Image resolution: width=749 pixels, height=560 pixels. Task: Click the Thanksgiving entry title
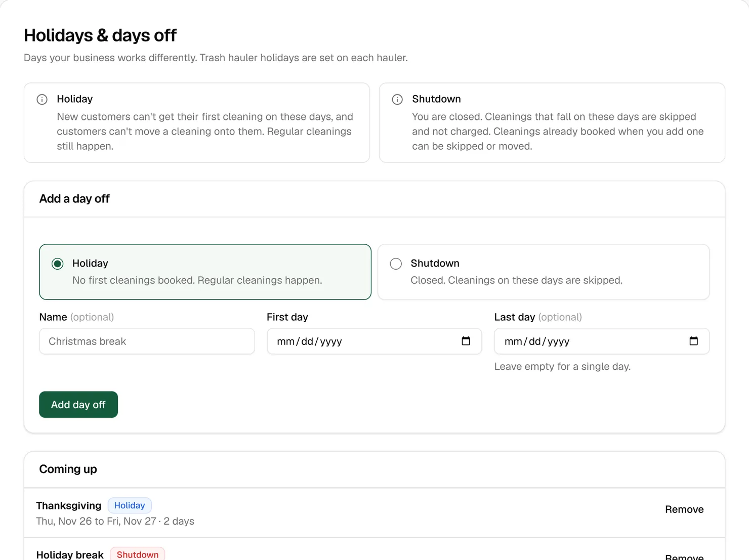click(69, 506)
